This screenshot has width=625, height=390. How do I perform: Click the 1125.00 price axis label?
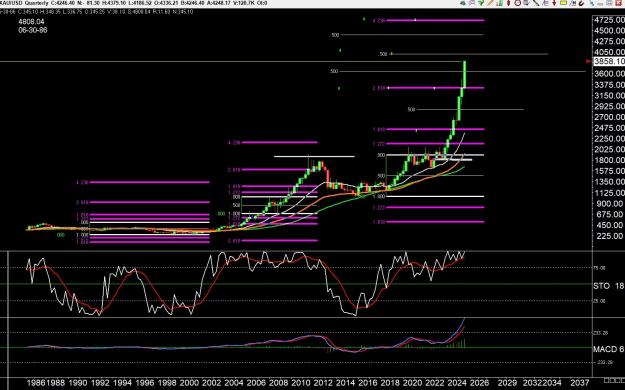click(x=609, y=193)
